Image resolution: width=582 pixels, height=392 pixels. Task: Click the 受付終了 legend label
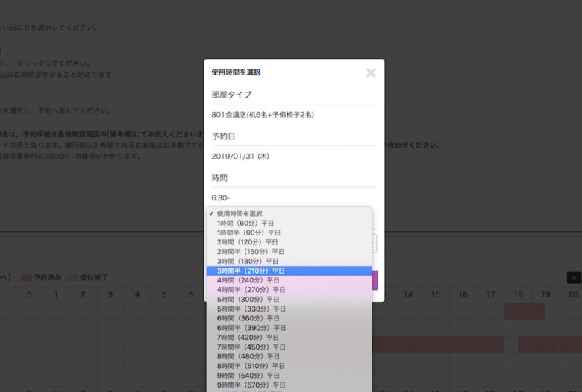tap(94, 277)
